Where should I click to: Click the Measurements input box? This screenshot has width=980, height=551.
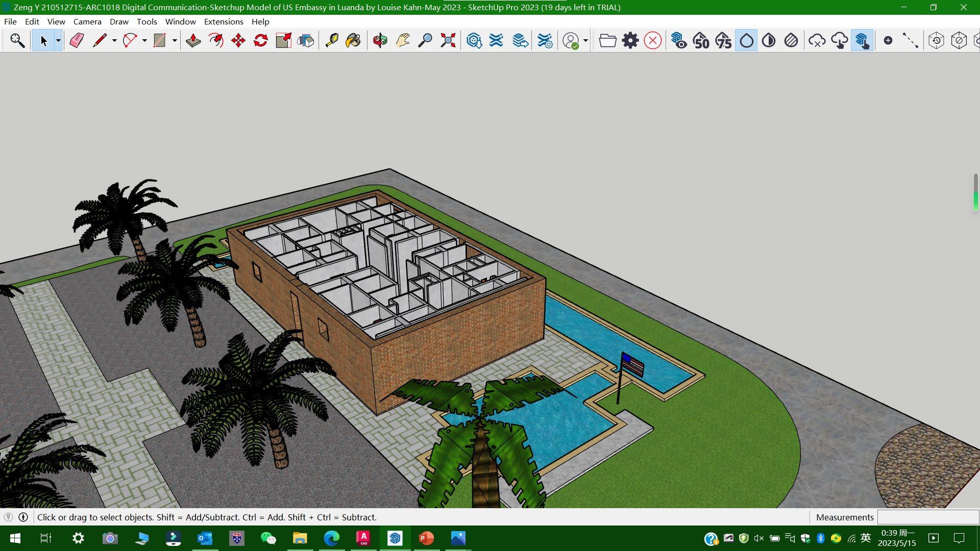pos(927,517)
